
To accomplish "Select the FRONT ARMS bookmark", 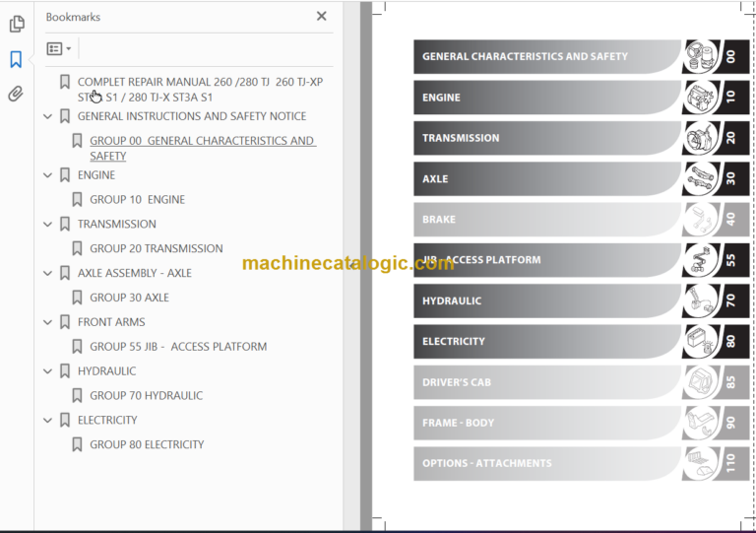I will (111, 322).
